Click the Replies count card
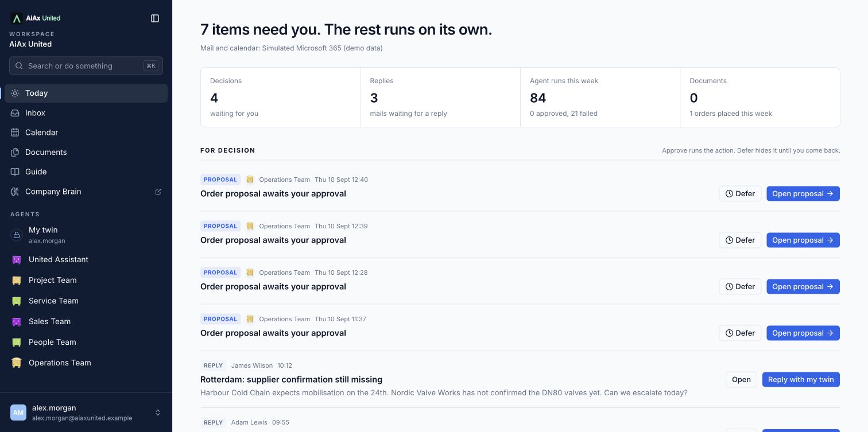This screenshot has width=868, height=432. point(440,98)
